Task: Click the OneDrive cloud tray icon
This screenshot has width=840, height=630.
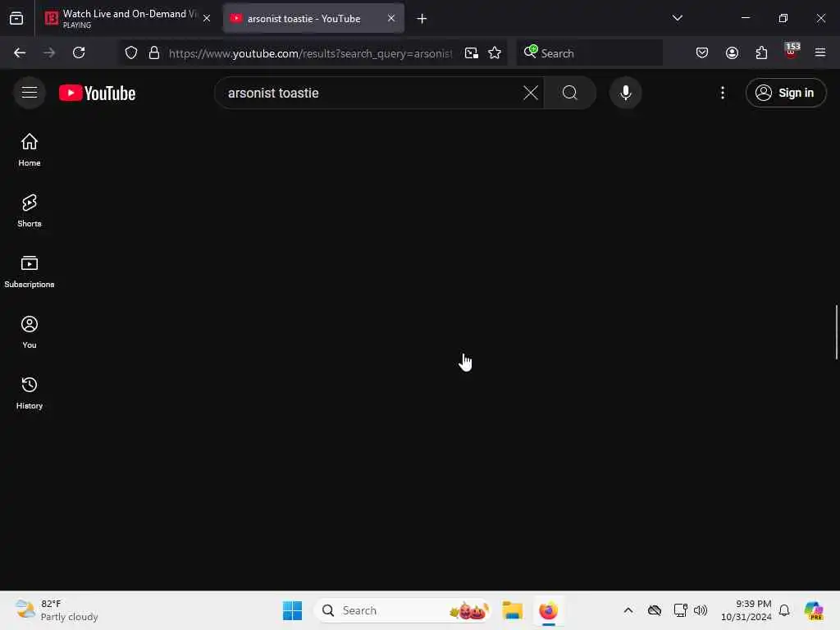Action: pyautogui.click(x=654, y=610)
